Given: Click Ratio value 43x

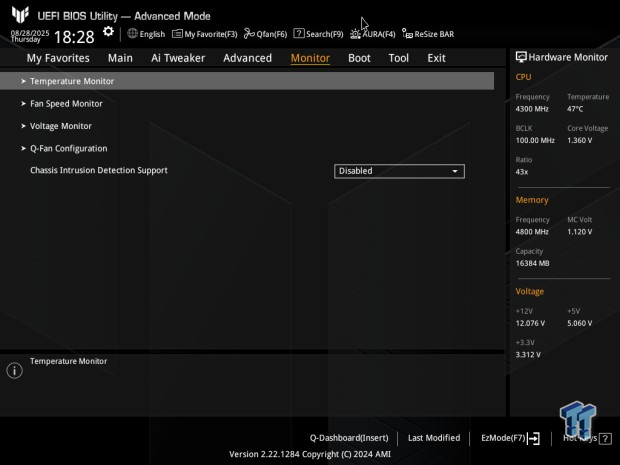Looking at the screenshot, I should click(522, 172).
